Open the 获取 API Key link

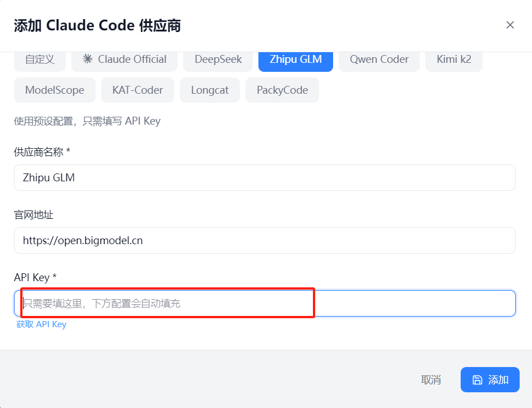click(x=42, y=324)
